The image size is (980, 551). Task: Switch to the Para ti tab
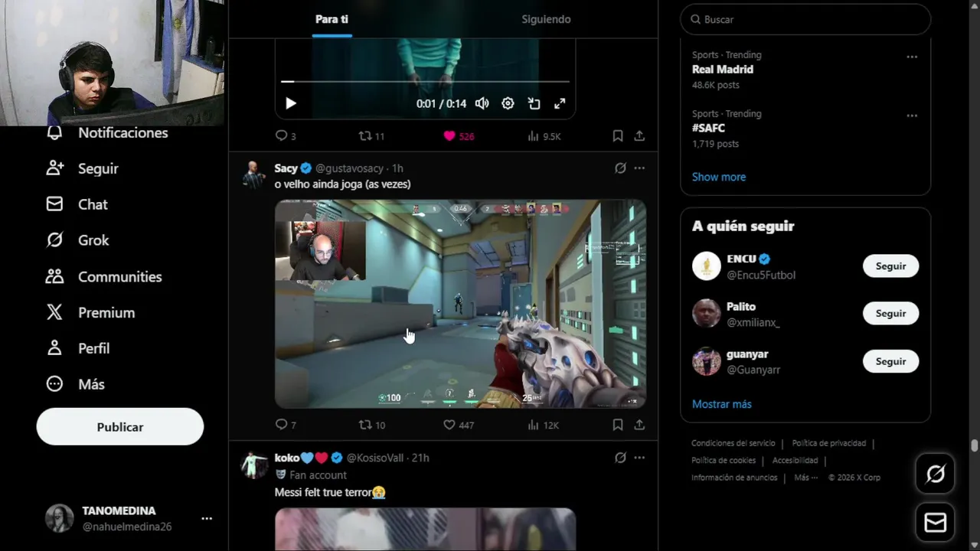(x=332, y=19)
